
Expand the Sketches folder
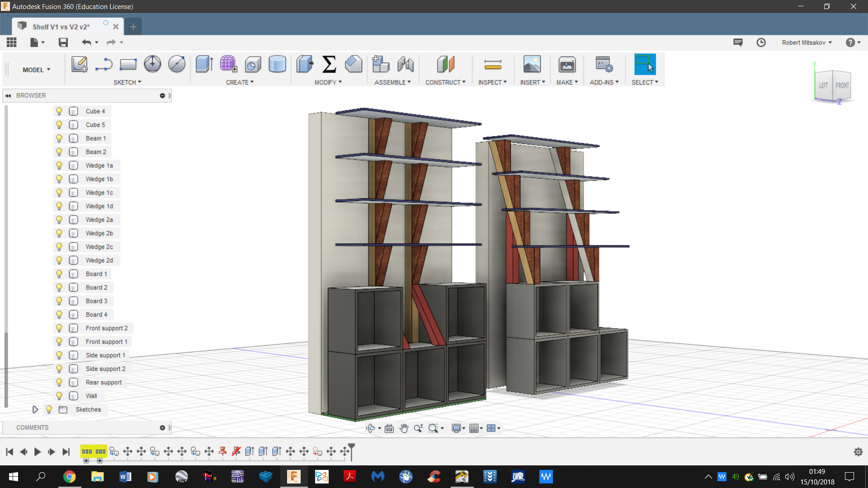[x=35, y=409]
